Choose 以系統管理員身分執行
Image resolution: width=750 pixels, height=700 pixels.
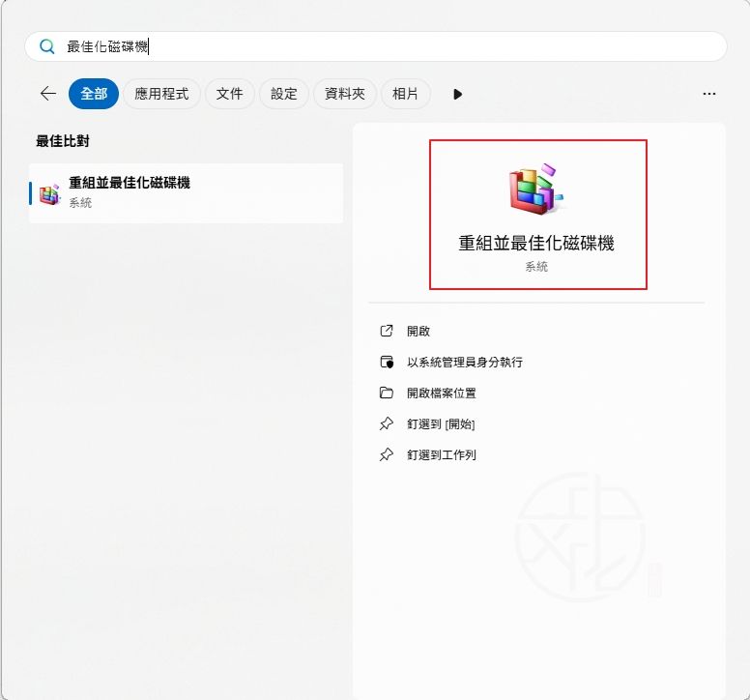(465, 363)
